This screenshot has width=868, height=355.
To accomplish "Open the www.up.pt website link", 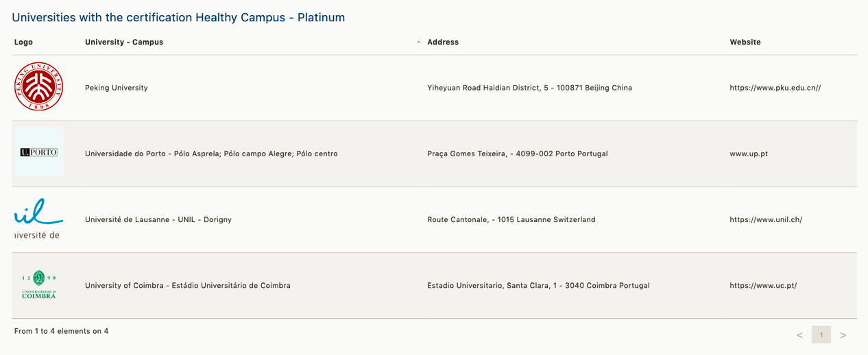I will [749, 154].
